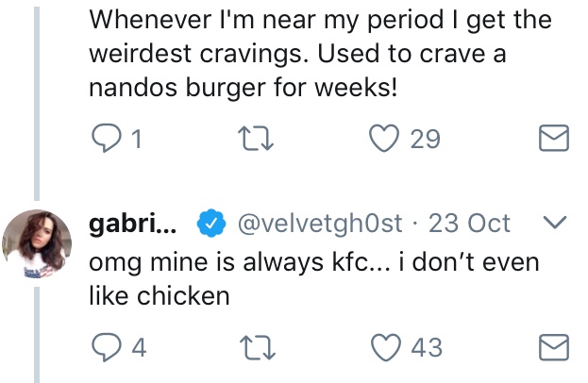This screenshot has width=588, height=383.
Task: Like the nandos burger tweet heart
Action: (382, 140)
